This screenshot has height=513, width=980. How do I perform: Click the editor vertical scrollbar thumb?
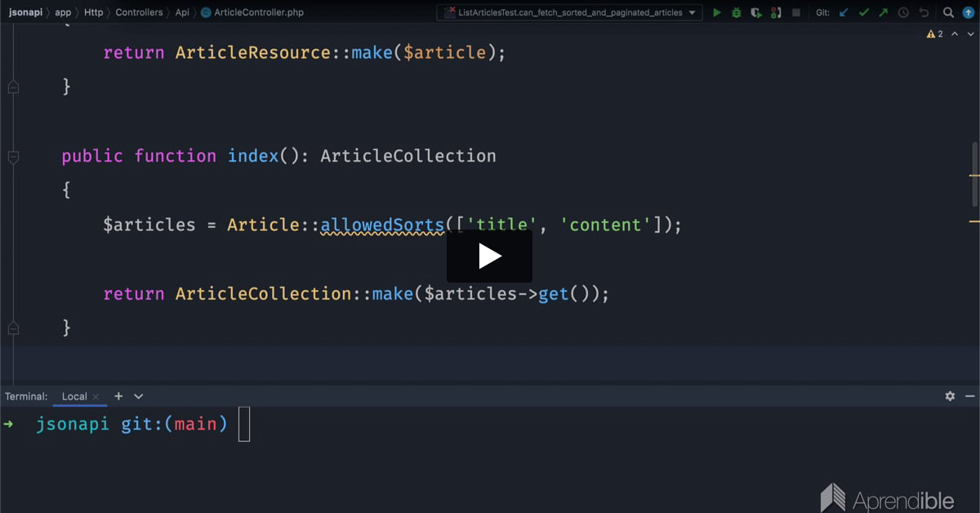(x=974, y=174)
